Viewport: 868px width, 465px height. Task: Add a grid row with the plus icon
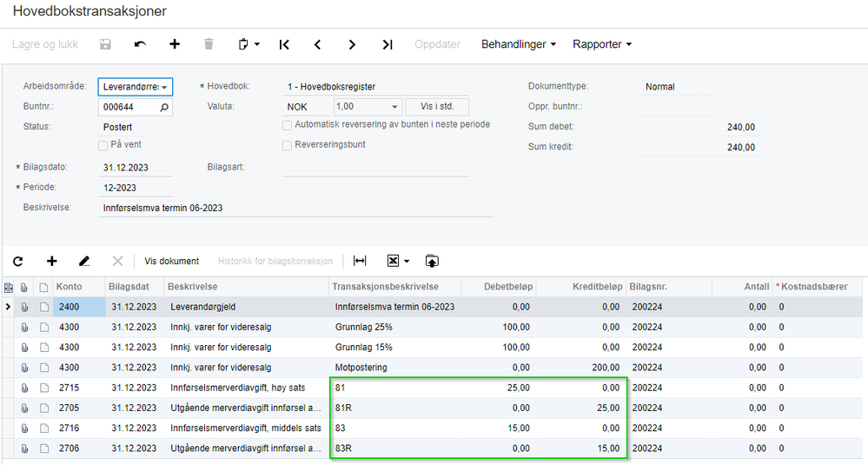pyautogui.click(x=51, y=262)
